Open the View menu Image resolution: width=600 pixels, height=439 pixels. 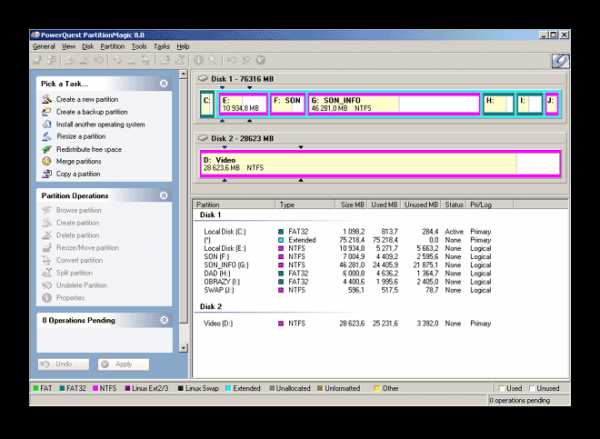coord(68,46)
